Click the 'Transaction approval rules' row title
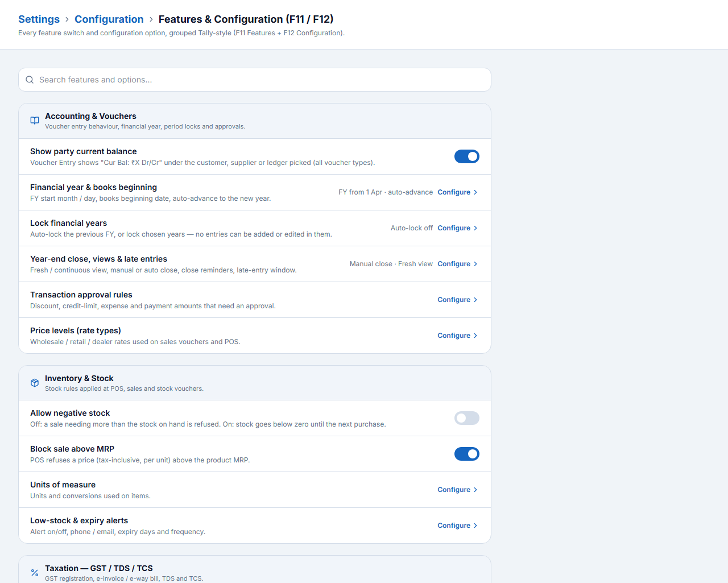This screenshot has height=583, width=728. (x=81, y=295)
